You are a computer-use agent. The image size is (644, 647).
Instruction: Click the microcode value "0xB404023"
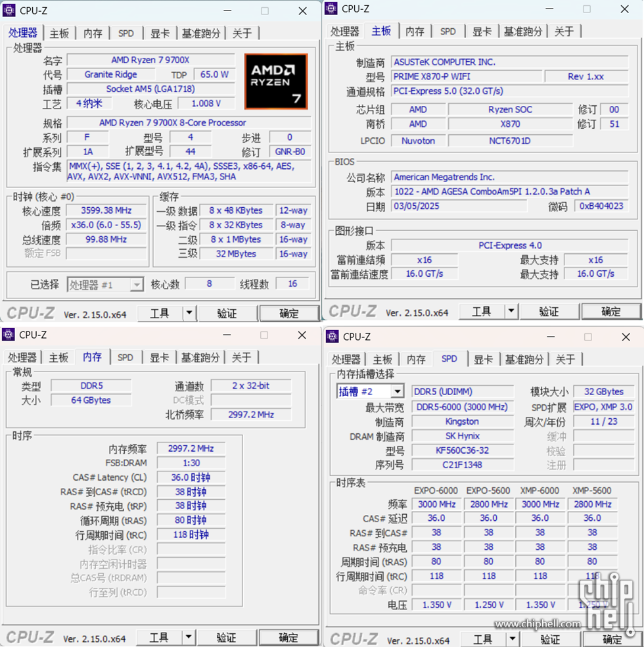tap(601, 206)
